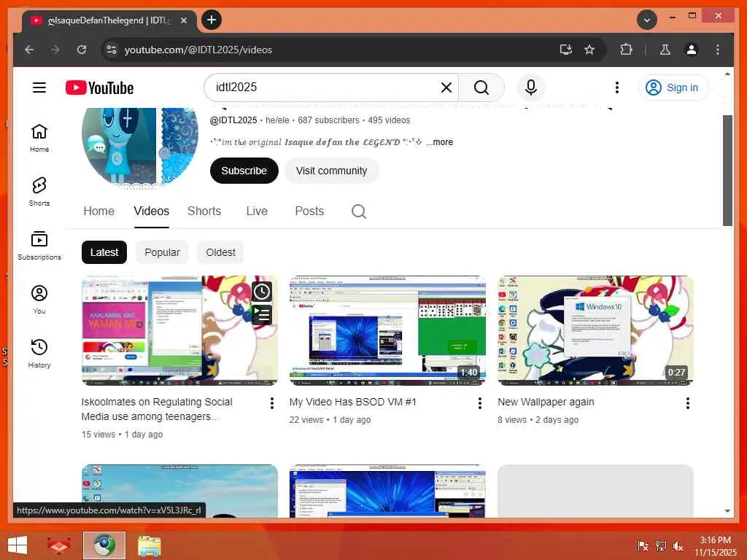747x560 pixels.
Task: Click Visit community button
Action: coord(332,171)
